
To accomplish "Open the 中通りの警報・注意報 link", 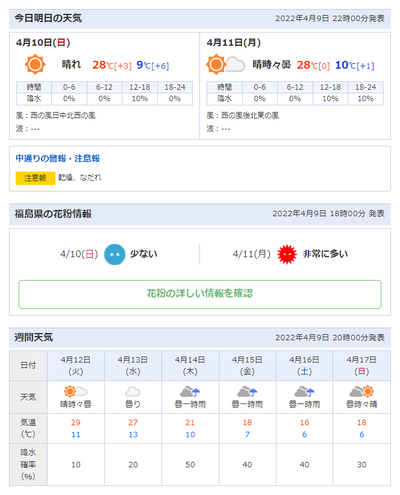I will [x=58, y=158].
